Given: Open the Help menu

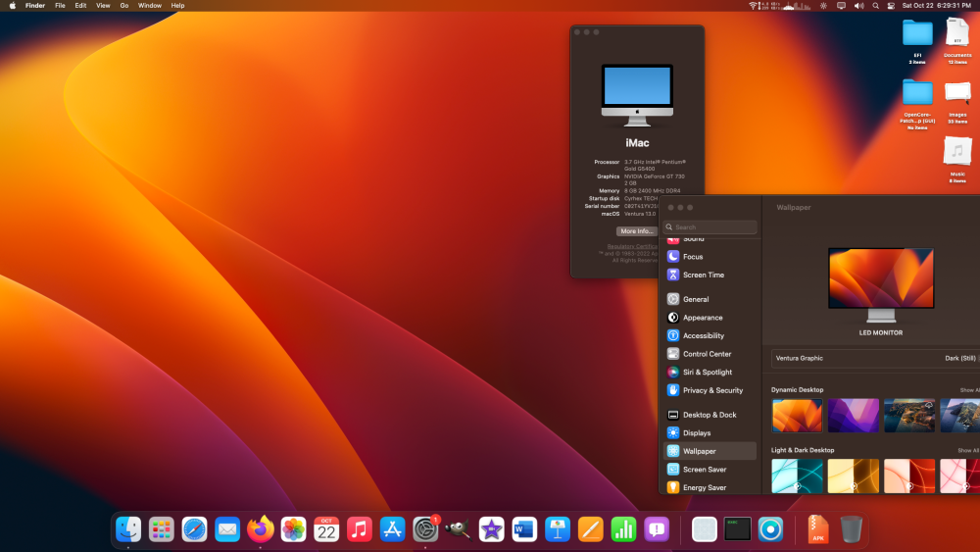Looking at the screenshot, I should point(177,6).
